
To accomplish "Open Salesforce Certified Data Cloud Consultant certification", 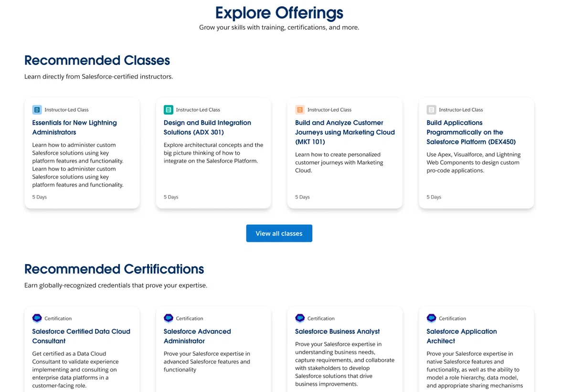I will click(81, 336).
